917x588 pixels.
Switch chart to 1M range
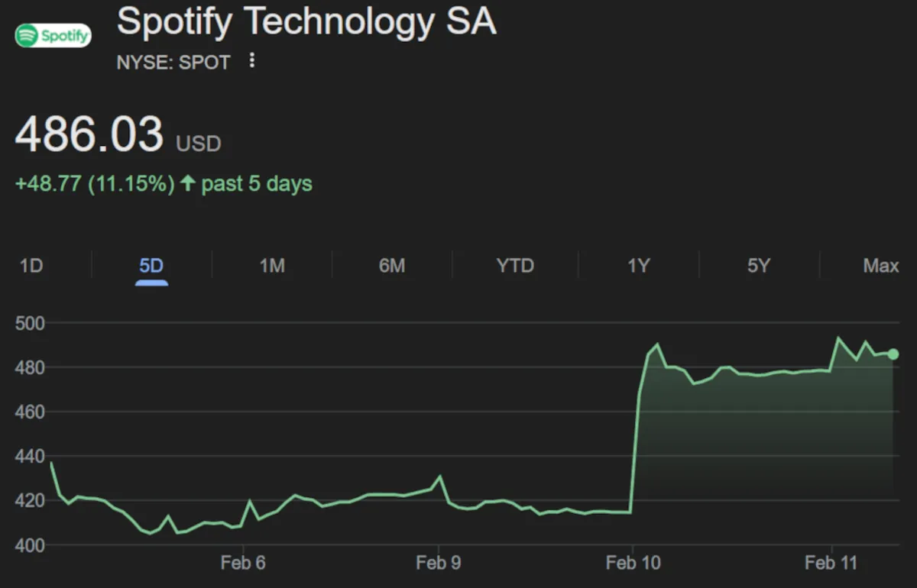pos(272,266)
